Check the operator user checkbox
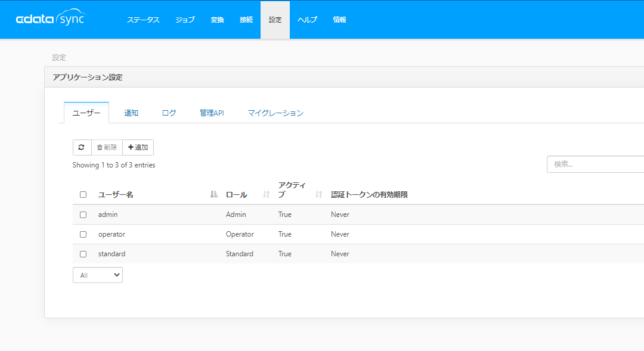This screenshot has width=644, height=351. [x=83, y=234]
